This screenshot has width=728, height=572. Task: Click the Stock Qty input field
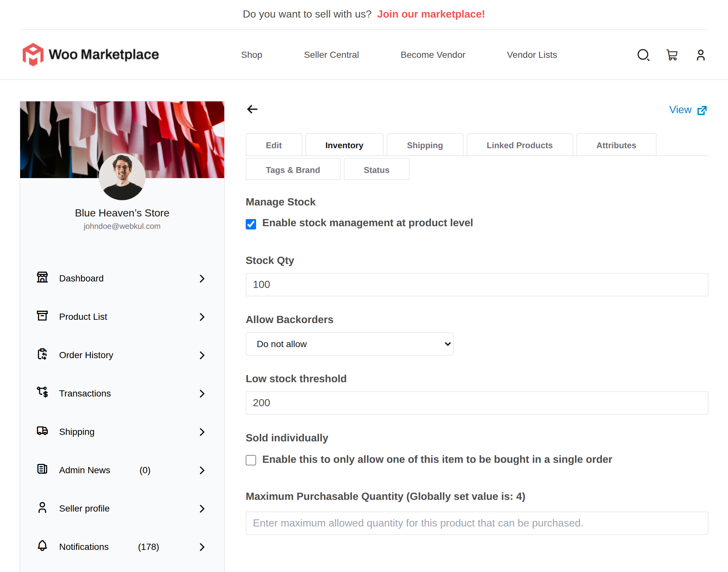click(x=476, y=285)
